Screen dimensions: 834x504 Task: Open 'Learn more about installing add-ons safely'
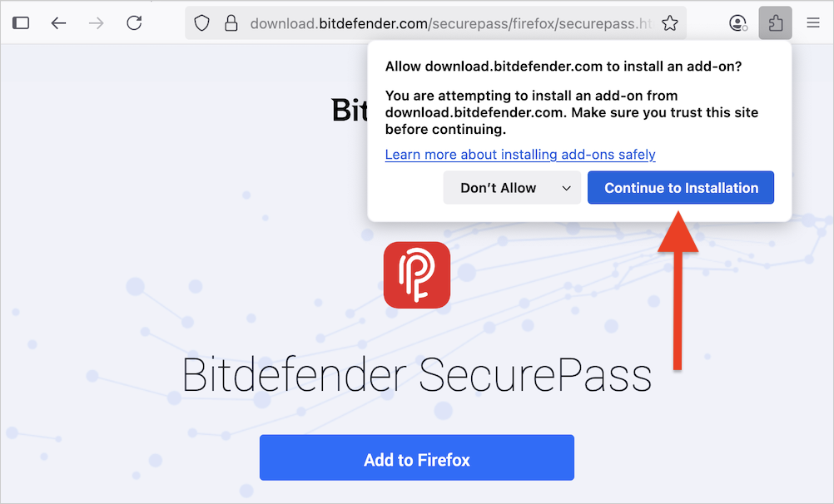point(520,155)
